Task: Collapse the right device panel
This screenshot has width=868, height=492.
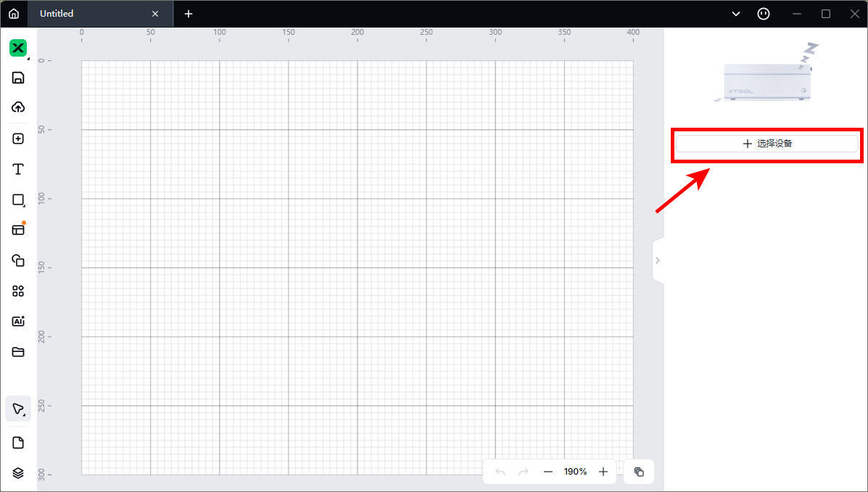Action: [x=657, y=261]
